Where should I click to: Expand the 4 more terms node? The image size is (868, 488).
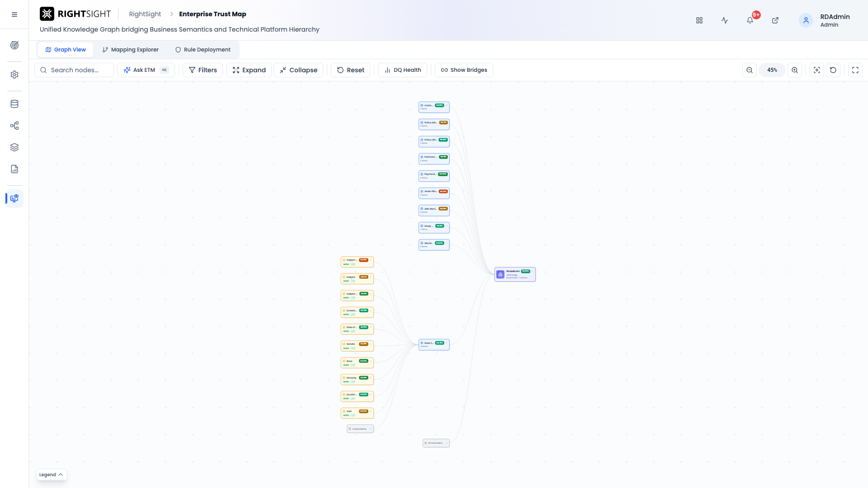tap(360, 429)
